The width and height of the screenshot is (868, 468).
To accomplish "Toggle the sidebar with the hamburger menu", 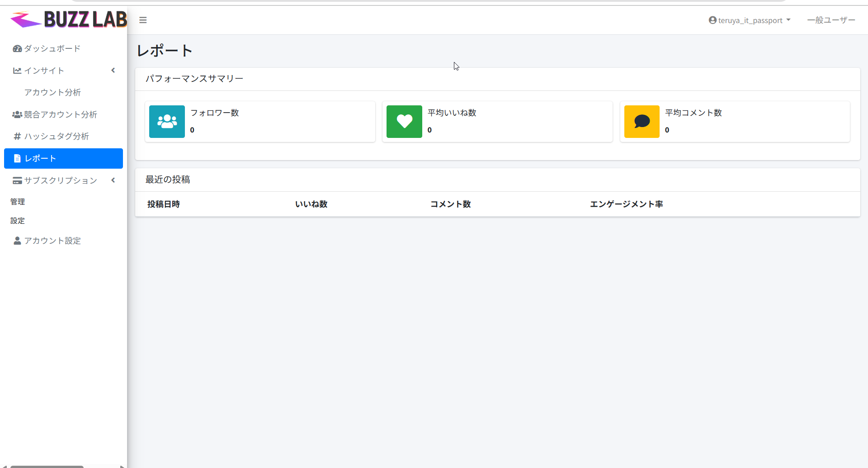I will [143, 20].
